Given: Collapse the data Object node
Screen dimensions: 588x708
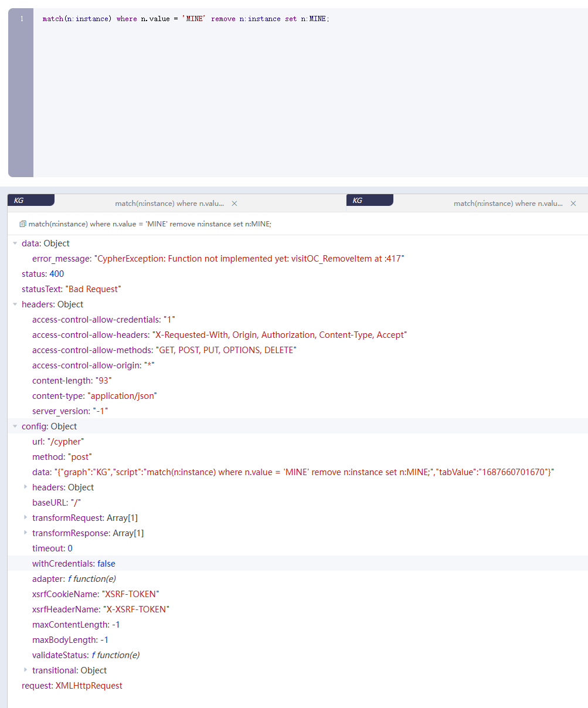Looking at the screenshot, I should pyautogui.click(x=14, y=243).
